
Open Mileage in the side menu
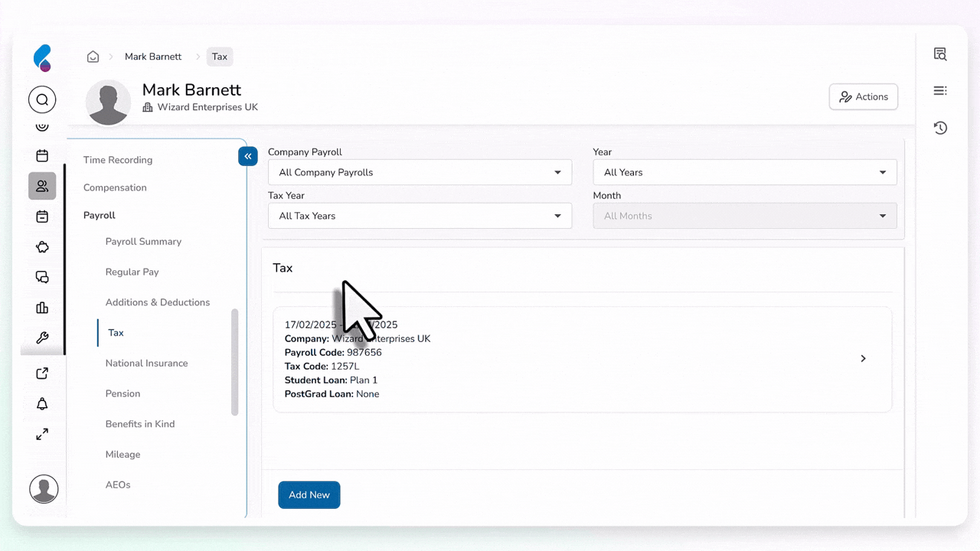[122, 455]
